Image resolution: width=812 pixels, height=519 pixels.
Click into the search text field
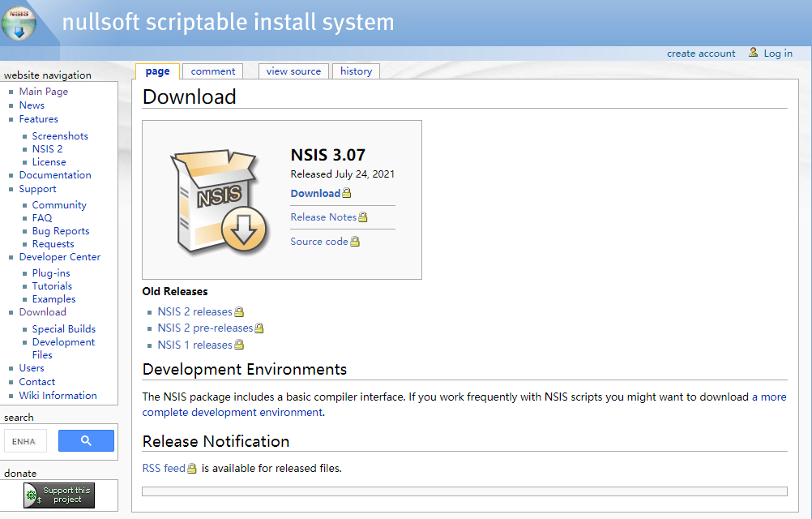[25, 441]
